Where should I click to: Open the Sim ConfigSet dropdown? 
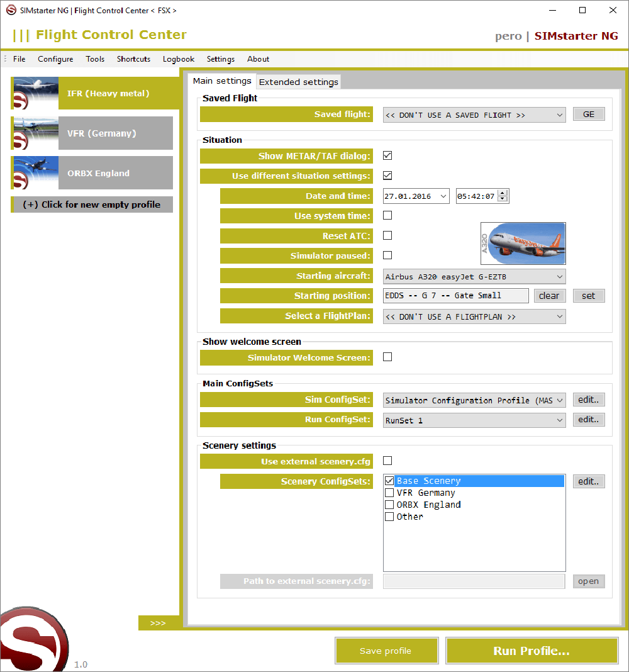point(474,400)
